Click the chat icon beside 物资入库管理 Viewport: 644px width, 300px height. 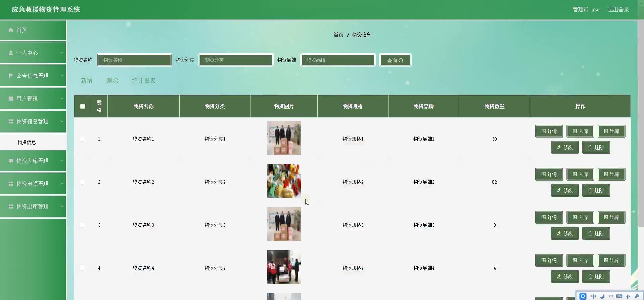[x=11, y=161]
